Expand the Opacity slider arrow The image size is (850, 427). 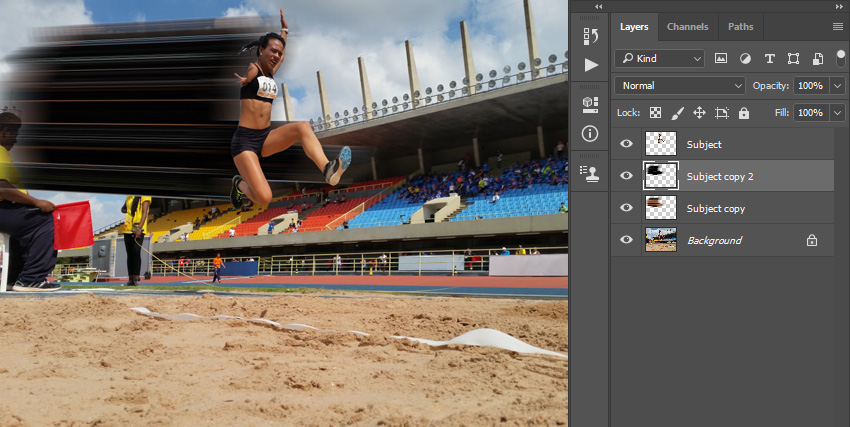click(838, 86)
